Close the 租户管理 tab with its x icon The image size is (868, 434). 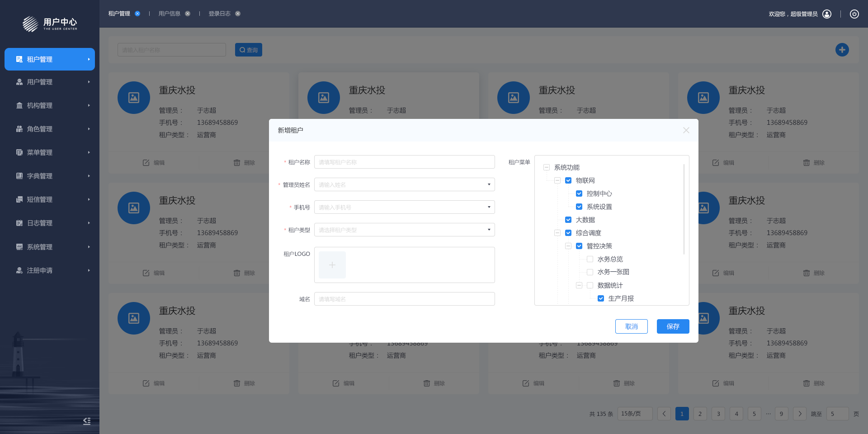(x=137, y=14)
